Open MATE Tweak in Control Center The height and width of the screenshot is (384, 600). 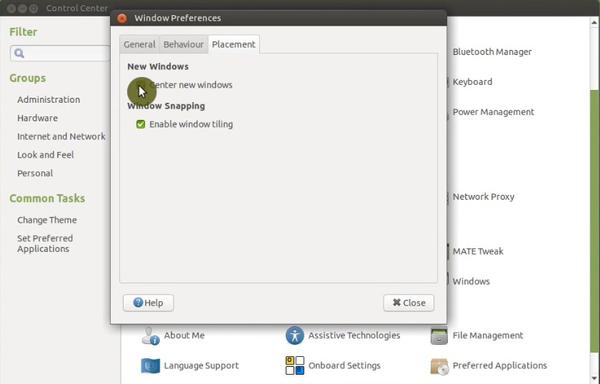[x=478, y=251]
